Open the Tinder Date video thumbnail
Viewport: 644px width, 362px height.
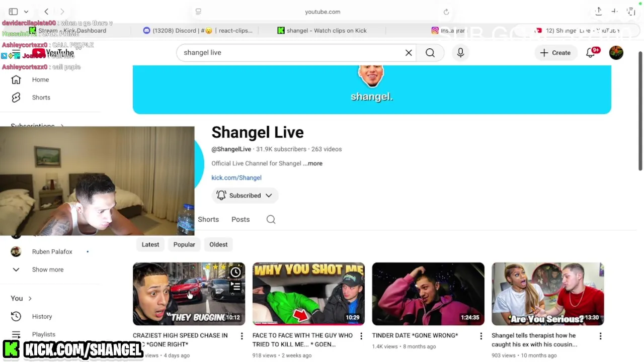pyautogui.click(x=428, y=294)
